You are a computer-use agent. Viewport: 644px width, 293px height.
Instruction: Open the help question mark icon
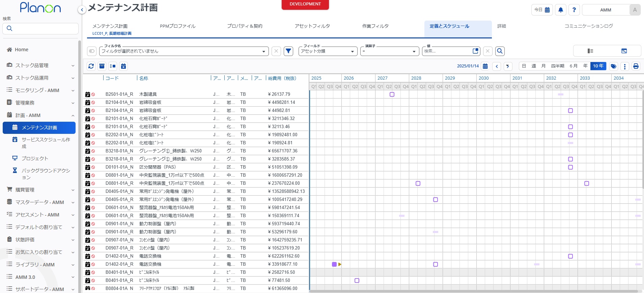coord(574,10)
